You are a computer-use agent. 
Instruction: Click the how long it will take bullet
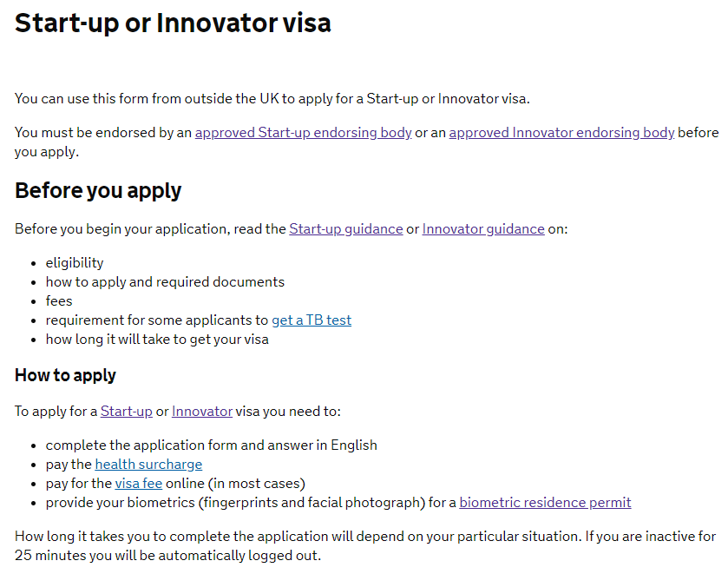coord(157,340)
